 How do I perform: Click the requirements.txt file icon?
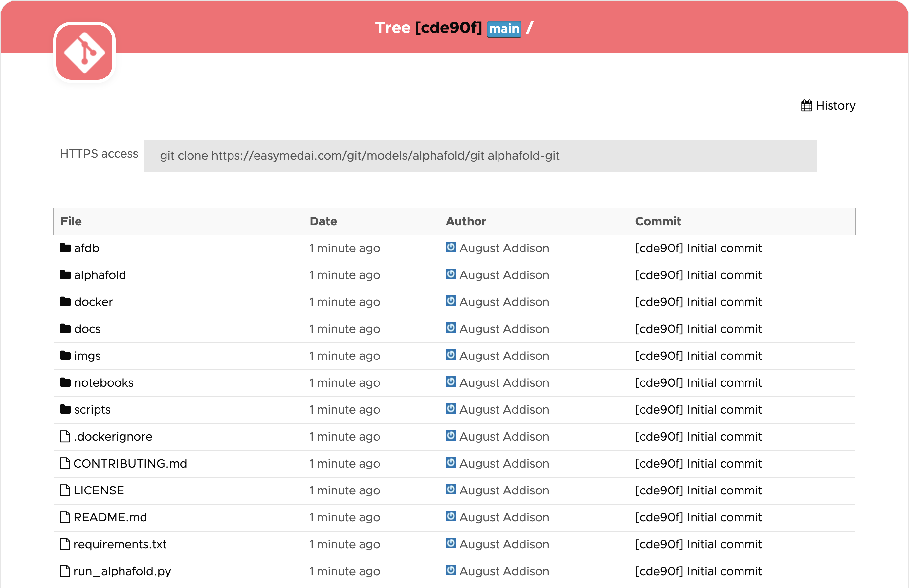(x=65, y=544)
